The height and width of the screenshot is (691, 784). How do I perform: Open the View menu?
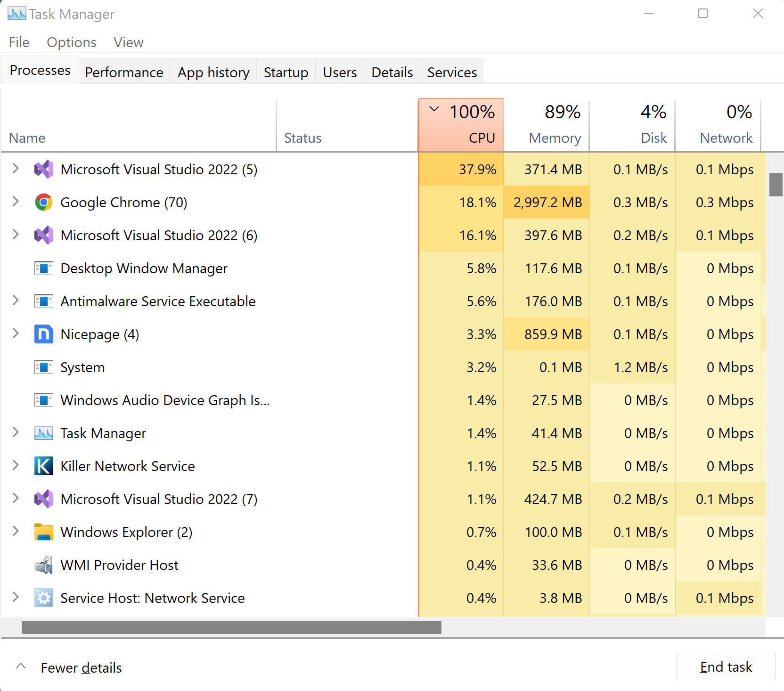coord(128,42)
